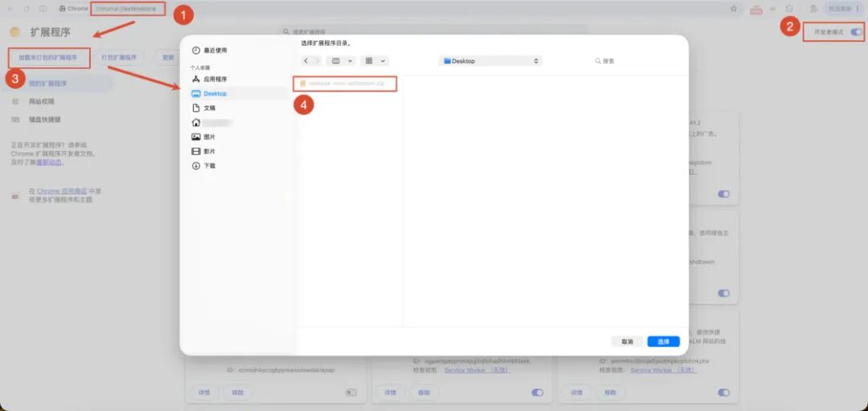Switch file dialog to column view
Screen dimensions: 868x411
(335, 61)
